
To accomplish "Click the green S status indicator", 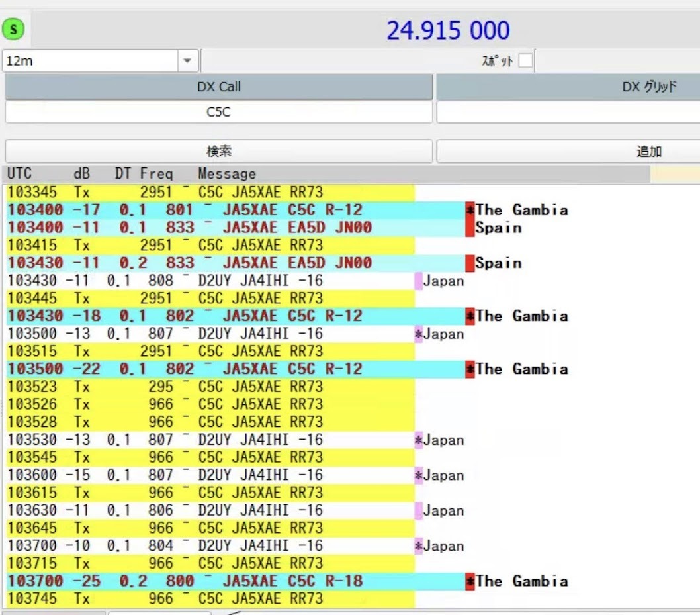I will tap(13, 28).
